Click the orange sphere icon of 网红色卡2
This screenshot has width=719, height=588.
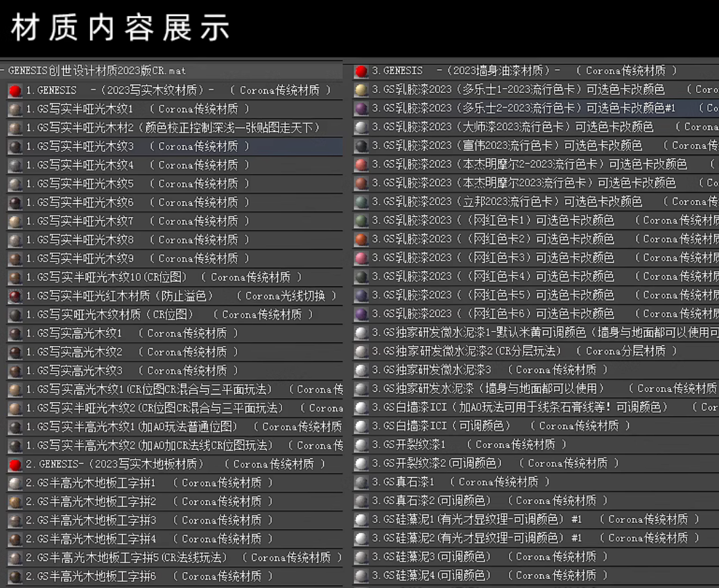361,239
